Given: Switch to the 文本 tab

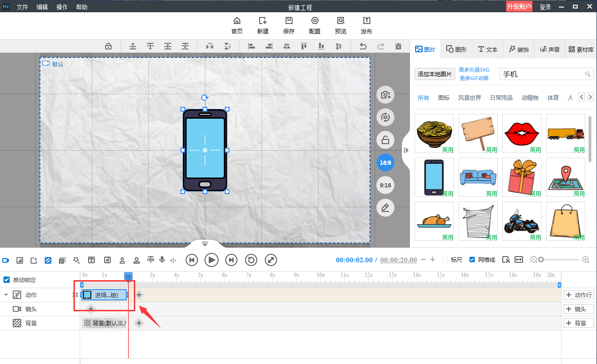Looking at the screenshot, I should point(488,49).
